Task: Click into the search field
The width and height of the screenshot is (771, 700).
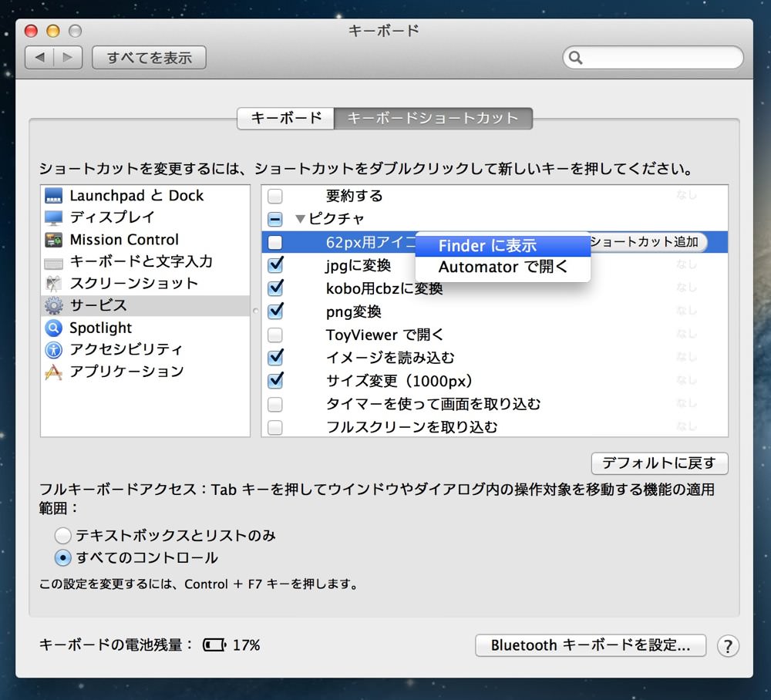Action: tap(653, 58)
